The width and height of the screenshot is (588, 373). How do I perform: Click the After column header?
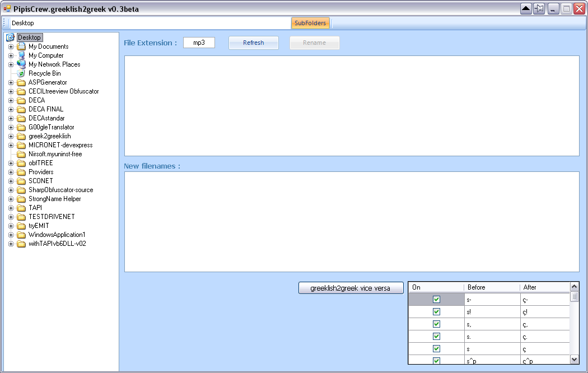pyautogui.click(x=545, y=287)
